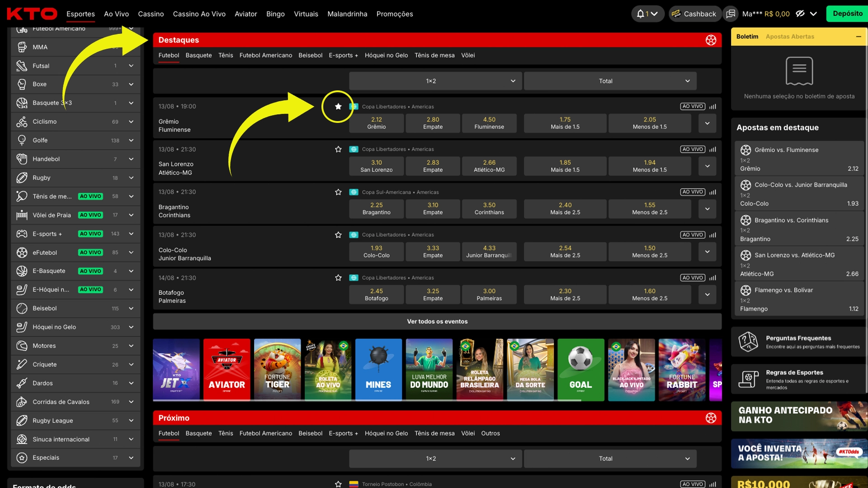This screenshot has width=868, height=488.
Task: Select the Boxe glove icon
Action: pyautogui.click(x=22, y=84)
